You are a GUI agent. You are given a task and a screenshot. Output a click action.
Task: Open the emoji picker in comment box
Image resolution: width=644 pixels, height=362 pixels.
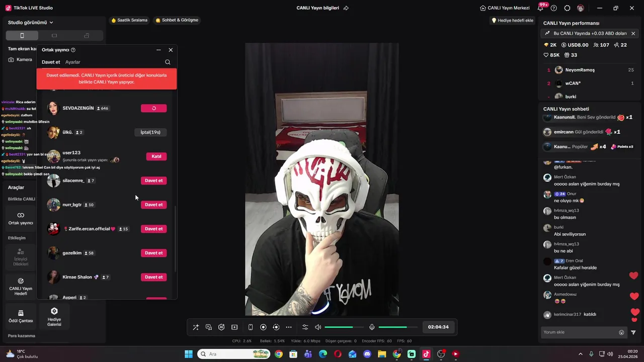(621, 332)
